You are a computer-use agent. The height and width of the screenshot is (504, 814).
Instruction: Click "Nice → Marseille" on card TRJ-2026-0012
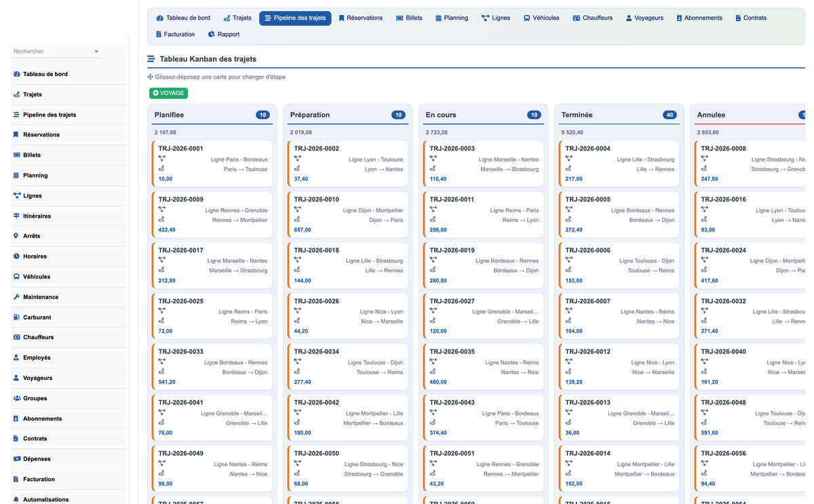(653, 372)
